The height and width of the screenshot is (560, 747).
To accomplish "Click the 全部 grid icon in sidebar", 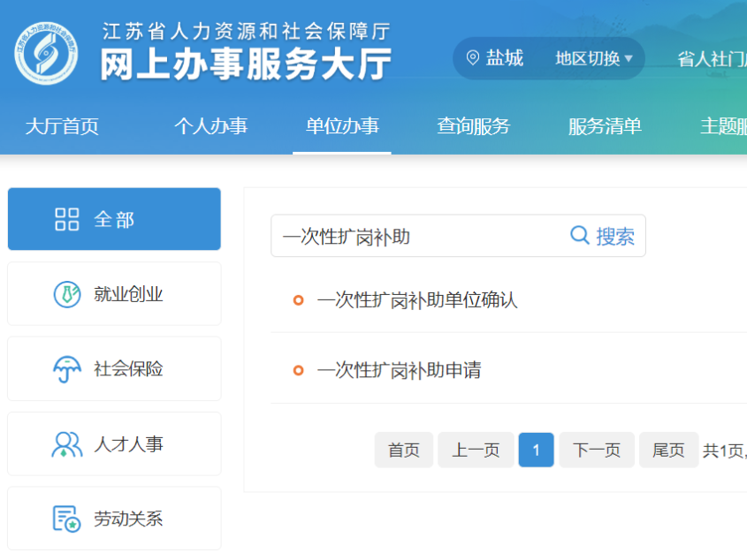I will [66, 218].
